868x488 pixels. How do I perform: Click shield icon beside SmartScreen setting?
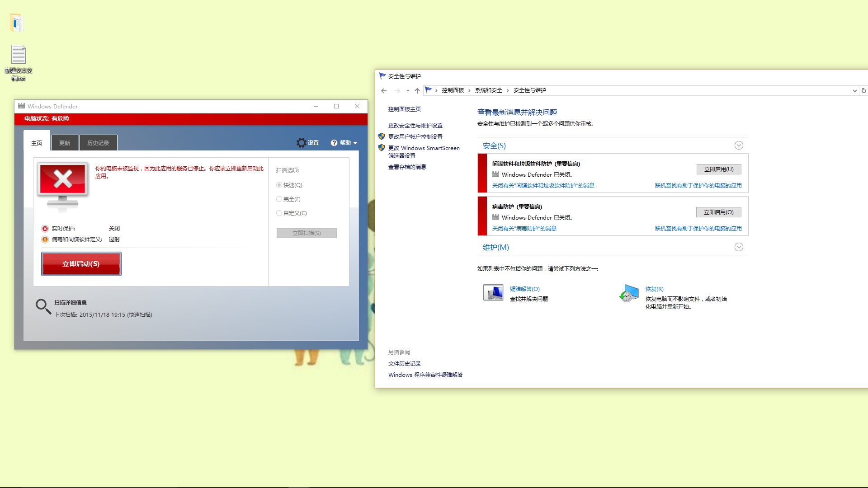tap(382, 148)
